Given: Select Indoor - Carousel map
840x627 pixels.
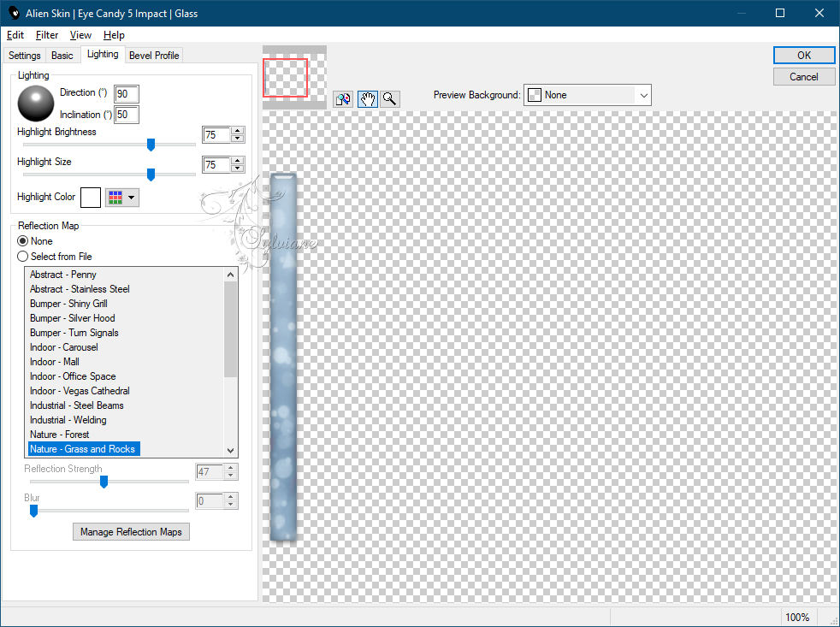Looking at the screenshot, I should coord(64,347).
